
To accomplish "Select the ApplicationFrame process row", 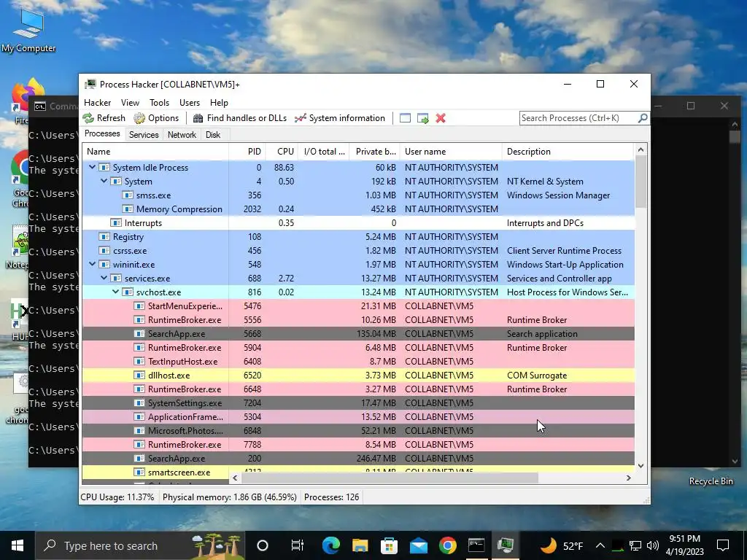I will tap(358, 417).
